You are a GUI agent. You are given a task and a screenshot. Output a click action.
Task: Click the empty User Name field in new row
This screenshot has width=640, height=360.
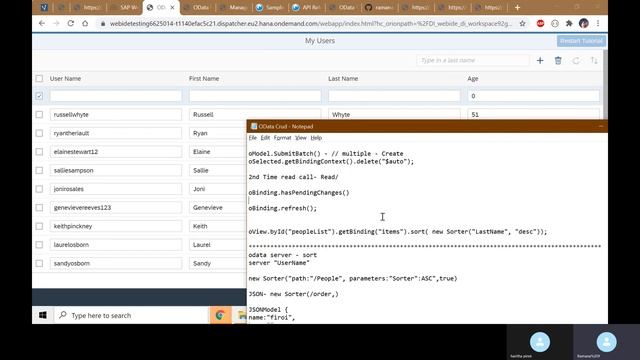[x=116, y=96]
